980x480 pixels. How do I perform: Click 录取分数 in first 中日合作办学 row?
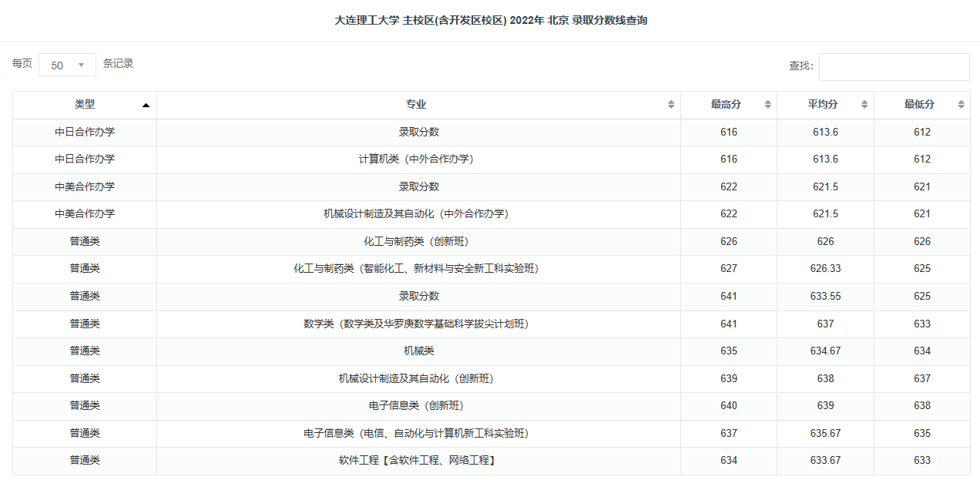(x=419, y=133)
